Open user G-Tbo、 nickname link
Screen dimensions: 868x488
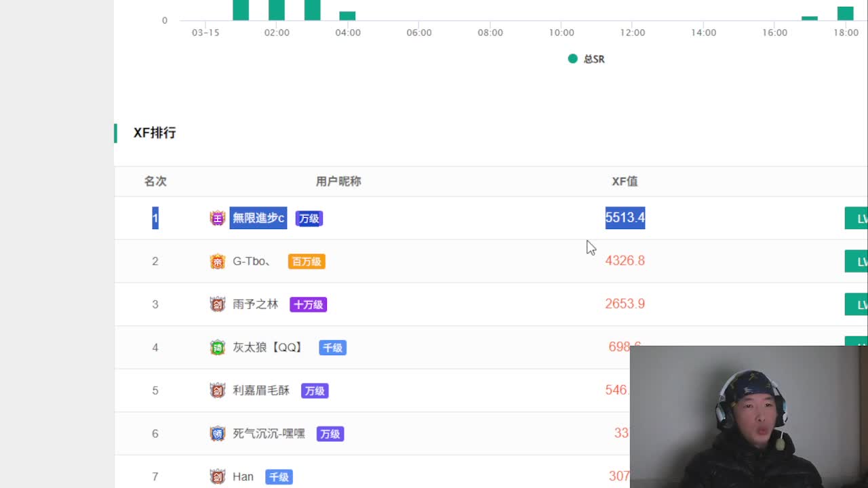pos(251,261)
